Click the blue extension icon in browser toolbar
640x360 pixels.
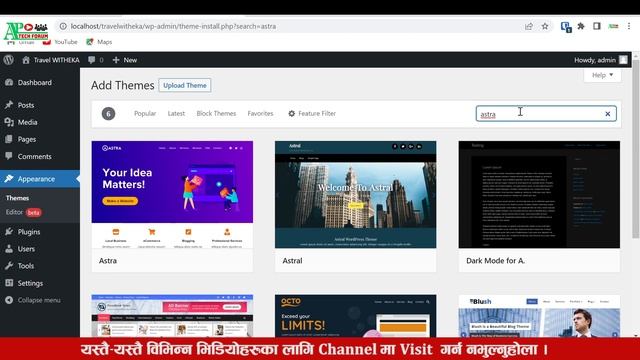click(566, 27)
